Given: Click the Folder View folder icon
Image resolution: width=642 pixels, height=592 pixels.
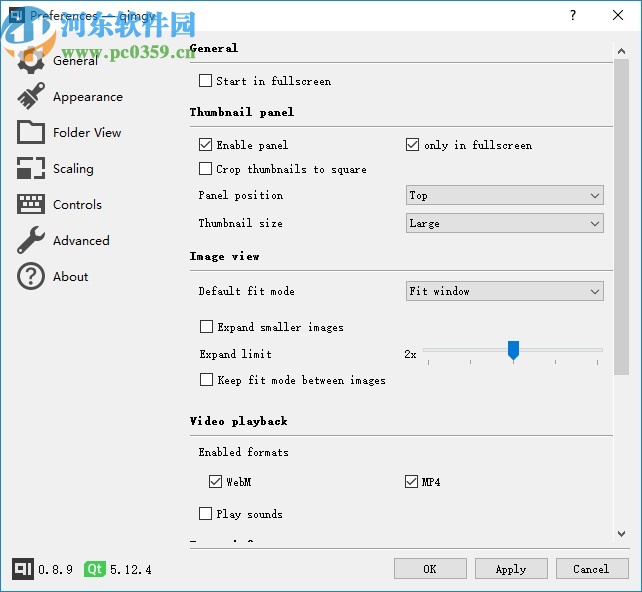Looking at the screenshot, I should [31, 132].
